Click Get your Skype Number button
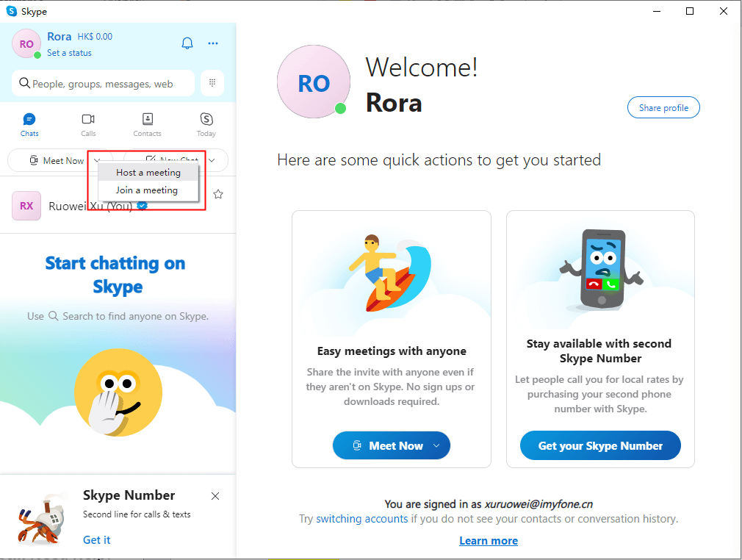The image size is (742, 560). coord(600,445)
